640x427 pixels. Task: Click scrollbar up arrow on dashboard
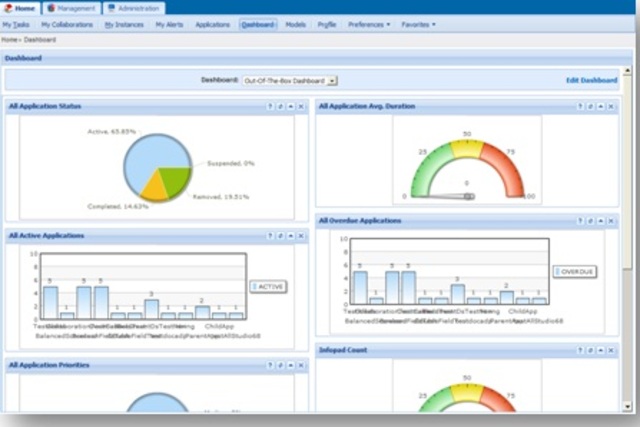tap(627, 71)
